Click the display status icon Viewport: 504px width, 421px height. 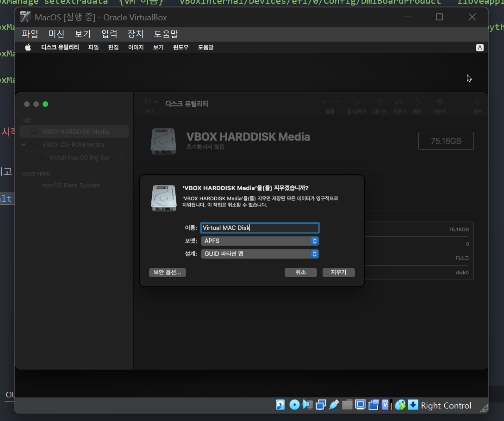(361, 405)
